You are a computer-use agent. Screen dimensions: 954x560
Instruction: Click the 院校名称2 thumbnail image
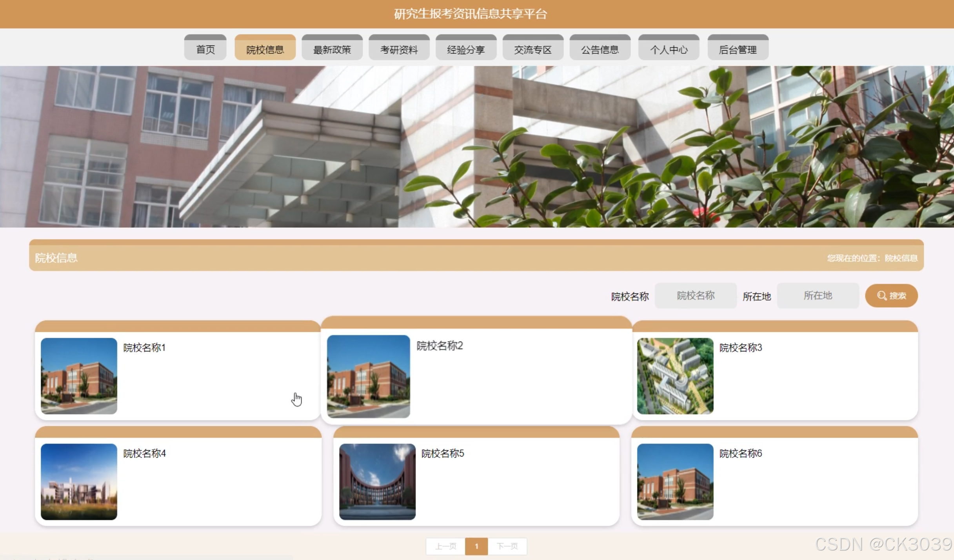click(368, 376)
